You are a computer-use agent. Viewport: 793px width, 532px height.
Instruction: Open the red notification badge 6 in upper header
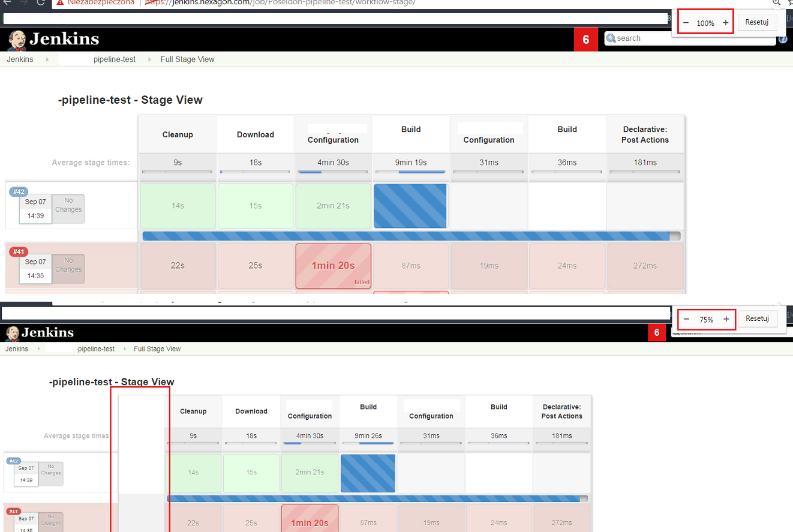pos(586,40)
